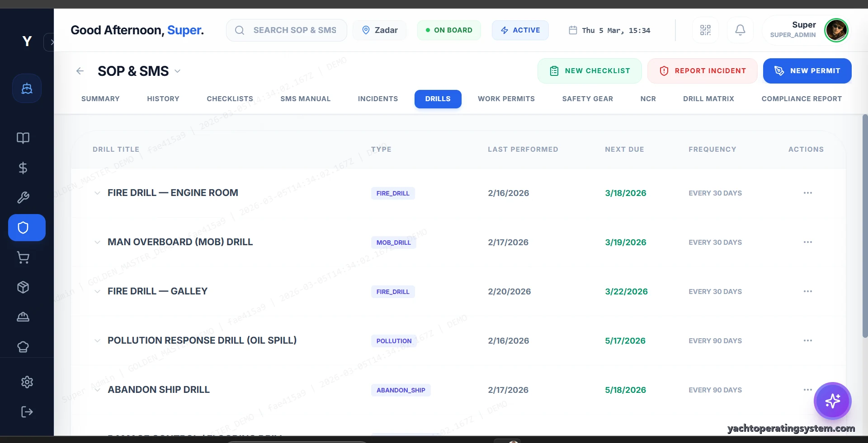Toggle the ON BOARD status badge
This screenshot has width=868, height=443.
point(448,30)
